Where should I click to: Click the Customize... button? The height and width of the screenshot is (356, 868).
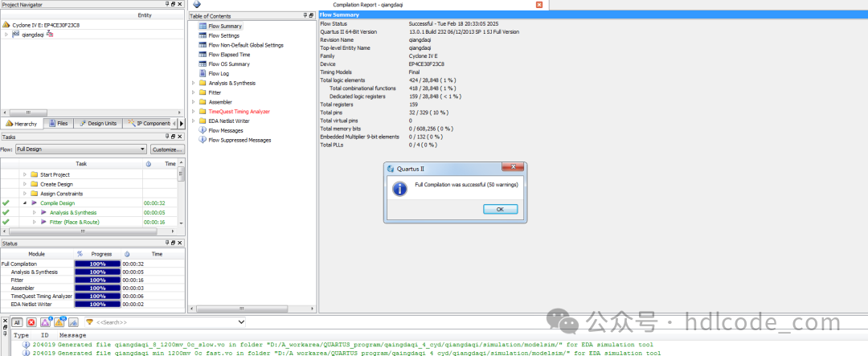click(167, 149)
